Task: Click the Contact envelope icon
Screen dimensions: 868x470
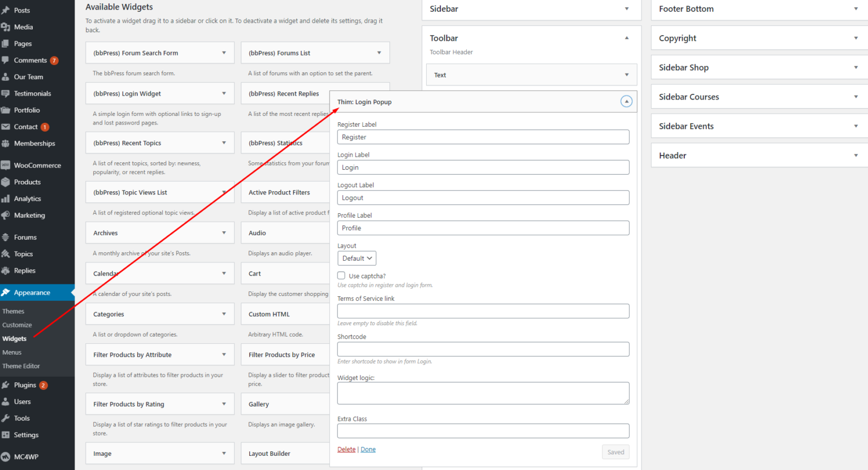Action: pos(6,127)
